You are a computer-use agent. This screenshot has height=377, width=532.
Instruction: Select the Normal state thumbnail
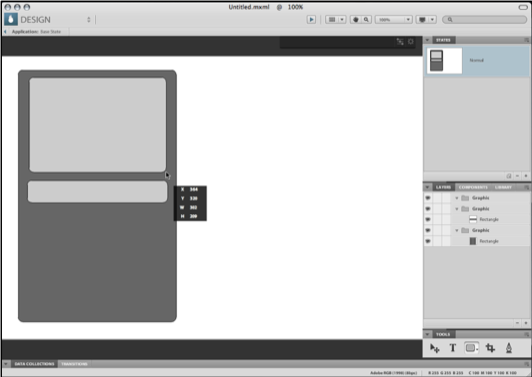(444, 61)
